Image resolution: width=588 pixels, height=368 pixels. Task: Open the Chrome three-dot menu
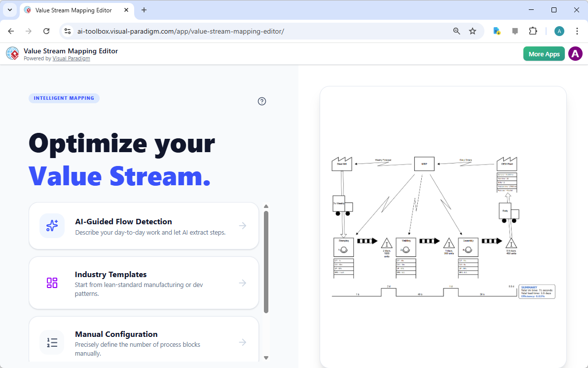[577, 31]
